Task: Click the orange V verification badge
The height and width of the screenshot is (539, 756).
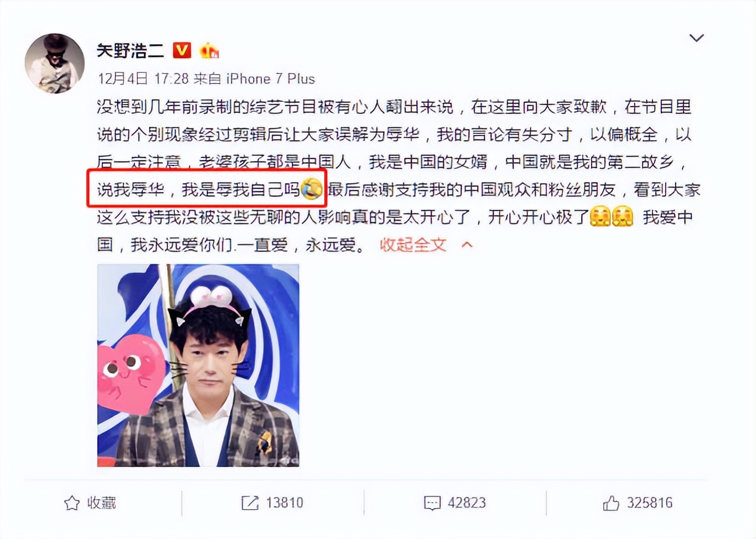Action: (182, 50)
